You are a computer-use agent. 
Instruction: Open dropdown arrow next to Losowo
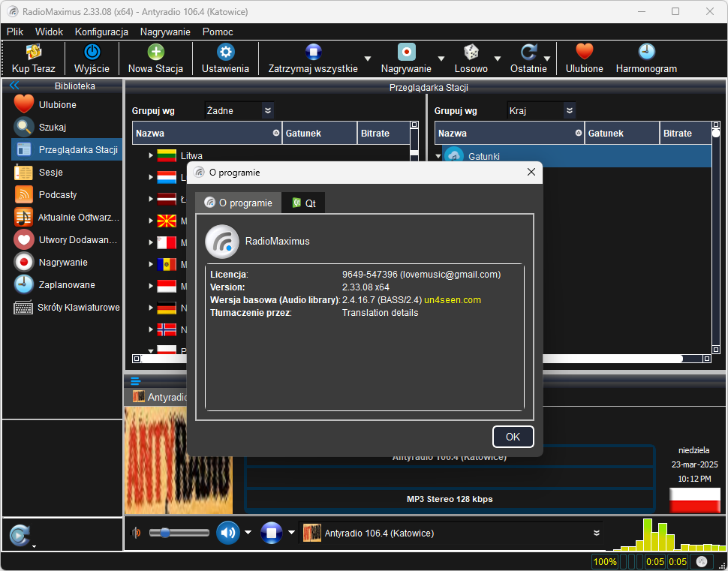(x=498, y=59)
